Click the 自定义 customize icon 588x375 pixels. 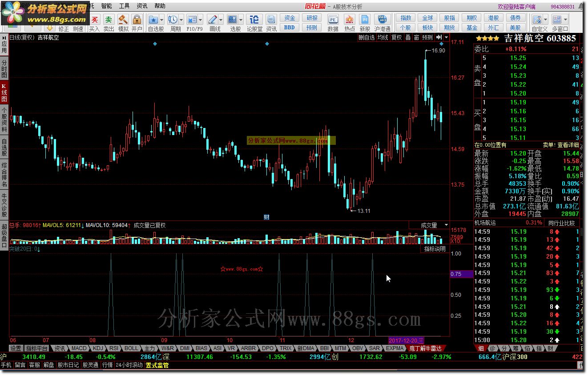click(537, 20)
